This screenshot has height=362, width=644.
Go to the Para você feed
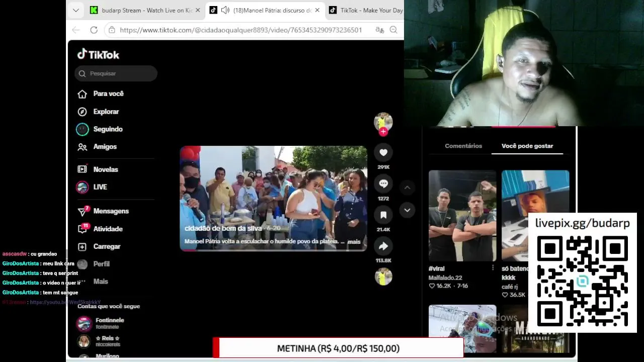pyautogui.click(x=101, y=94)
